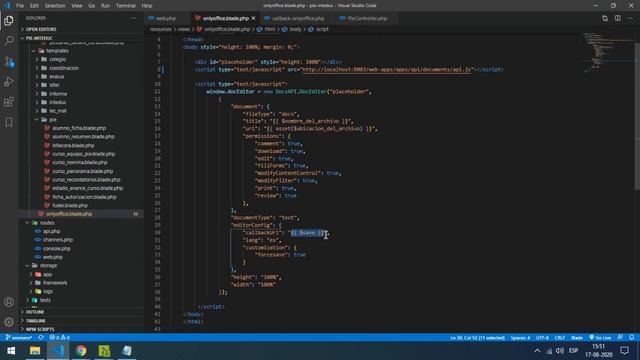
Task: Open Google Chrome from the taskbar
Action: coord(81,351)
